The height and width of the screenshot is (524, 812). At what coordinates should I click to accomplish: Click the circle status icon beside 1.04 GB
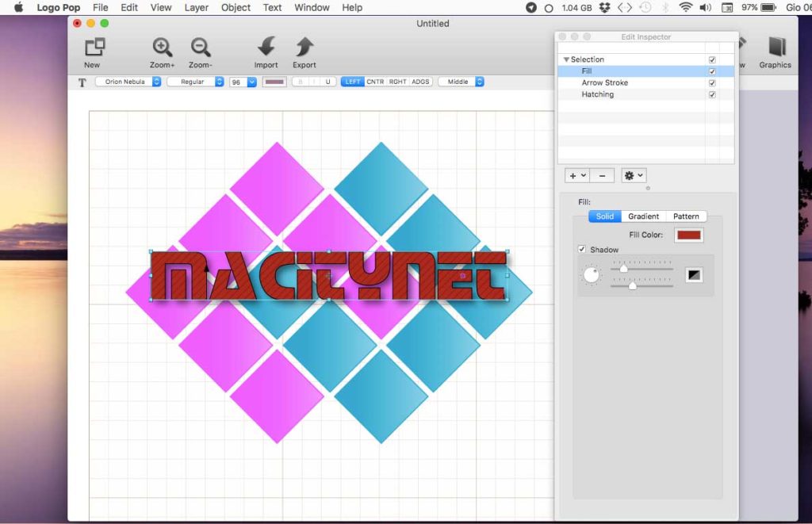[549, 8]
